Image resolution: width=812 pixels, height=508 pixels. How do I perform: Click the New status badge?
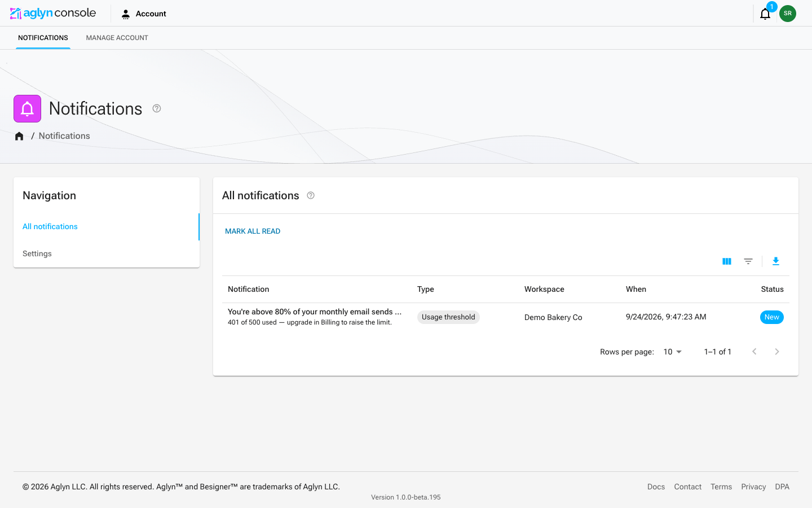point(772,317)
